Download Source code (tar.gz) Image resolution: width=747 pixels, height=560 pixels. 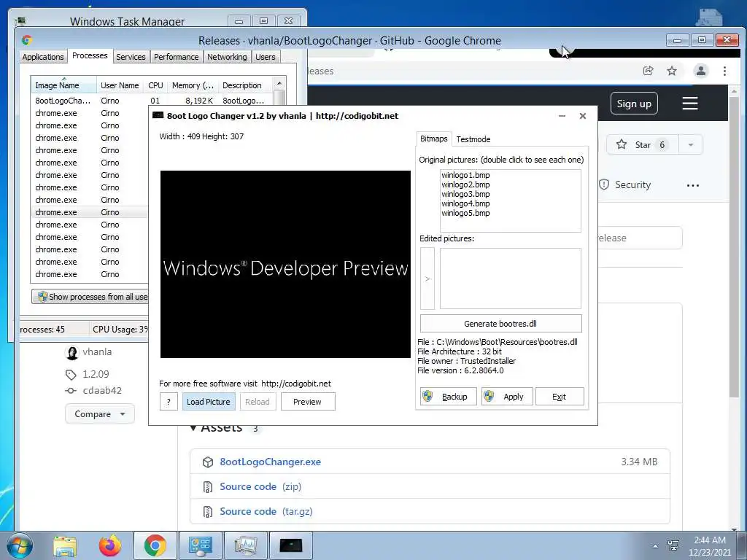[x=266, y=511]
